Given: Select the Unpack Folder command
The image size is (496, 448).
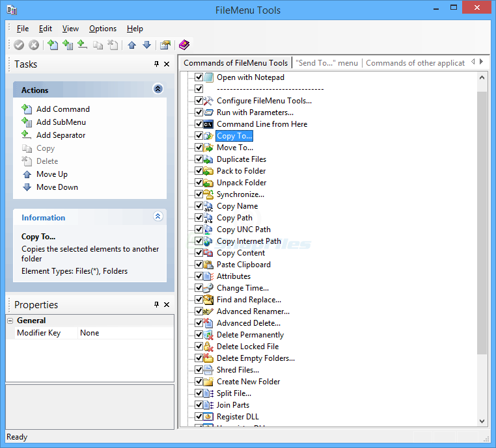Looking at the screenshot, I should coord(241,183).
